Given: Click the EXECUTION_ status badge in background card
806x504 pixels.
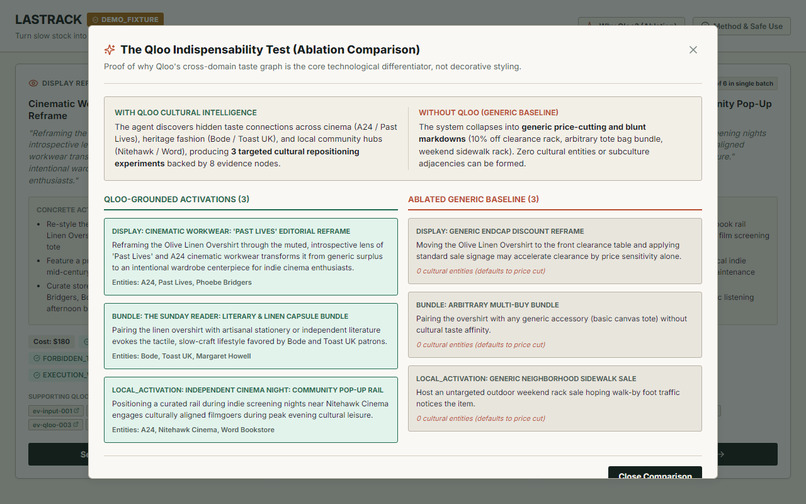Looking at the screenshot, I should pos(59,375).
